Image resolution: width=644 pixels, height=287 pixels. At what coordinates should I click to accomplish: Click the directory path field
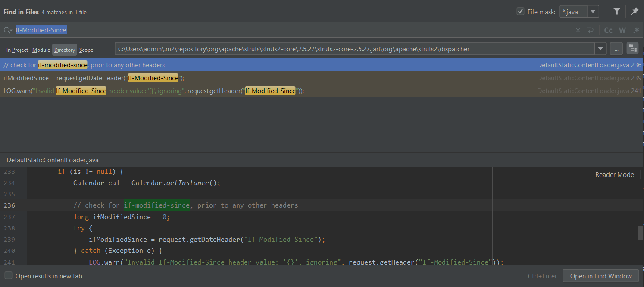pyautogui.click(x=355, y=49)
